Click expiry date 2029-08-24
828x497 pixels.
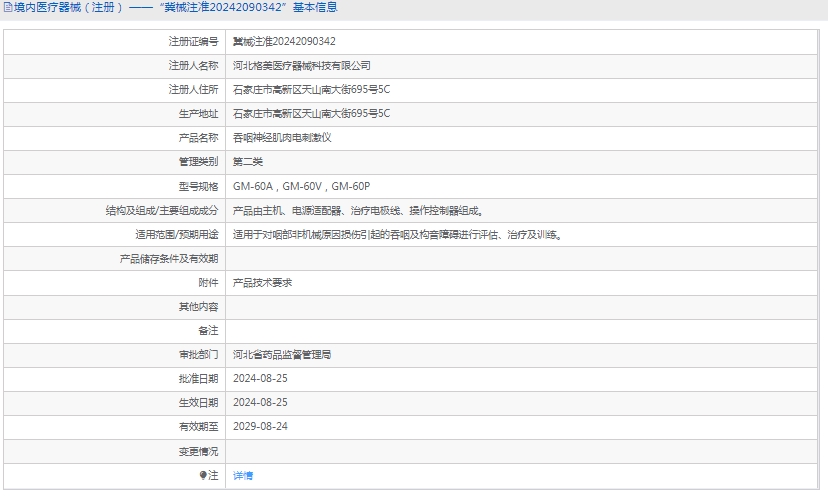260,426
